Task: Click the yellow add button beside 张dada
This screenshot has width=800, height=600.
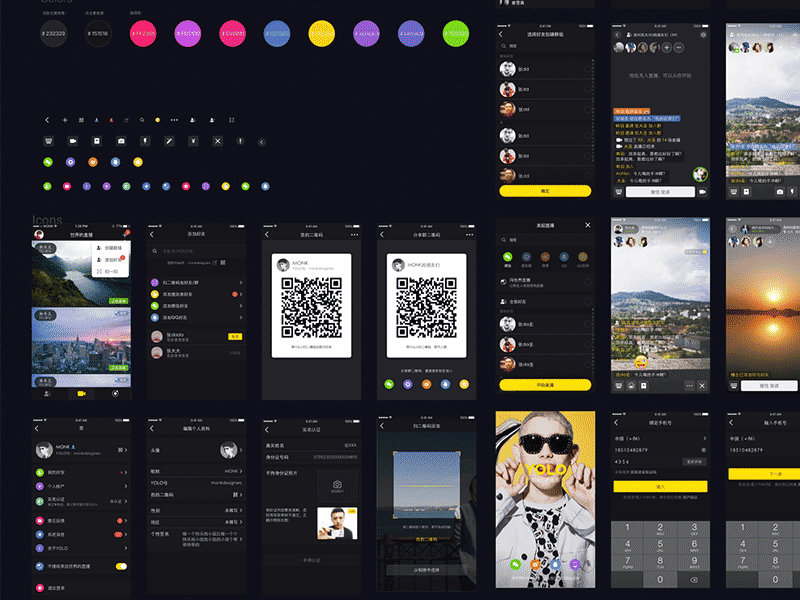Action: 235,336
